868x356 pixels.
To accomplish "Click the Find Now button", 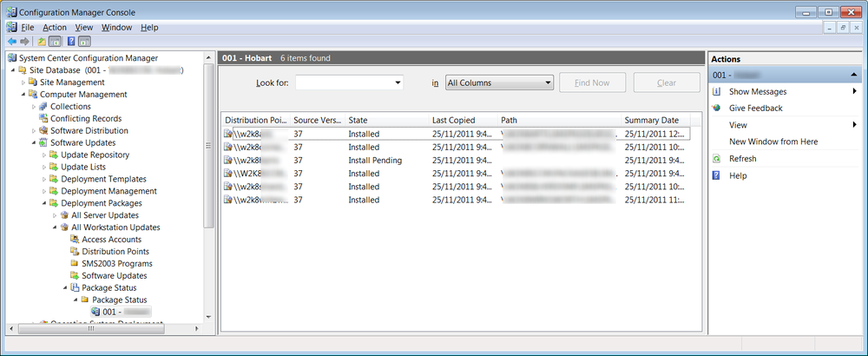I will [592, 83].
